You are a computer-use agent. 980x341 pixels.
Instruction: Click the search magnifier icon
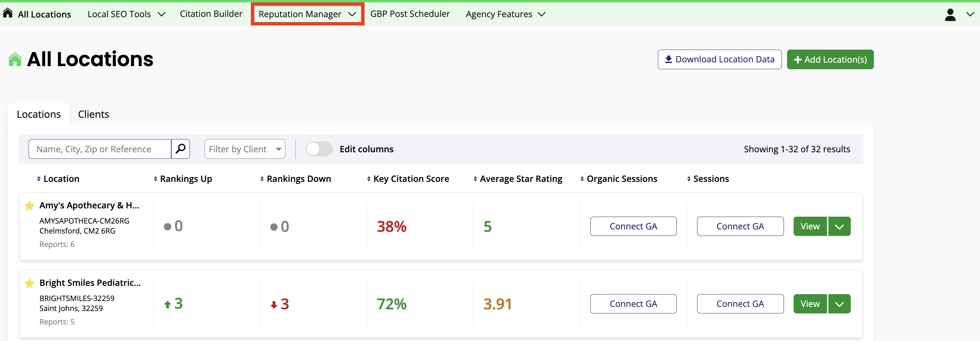point(180,149)
